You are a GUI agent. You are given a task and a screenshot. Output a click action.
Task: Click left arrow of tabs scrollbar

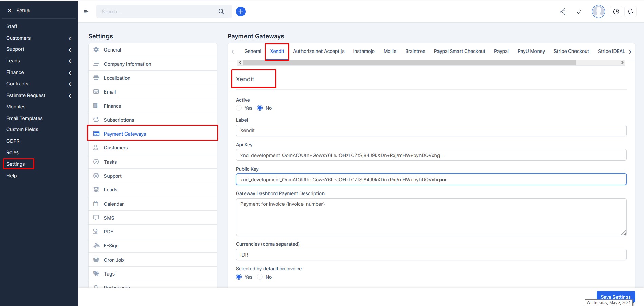click(240, 62)
